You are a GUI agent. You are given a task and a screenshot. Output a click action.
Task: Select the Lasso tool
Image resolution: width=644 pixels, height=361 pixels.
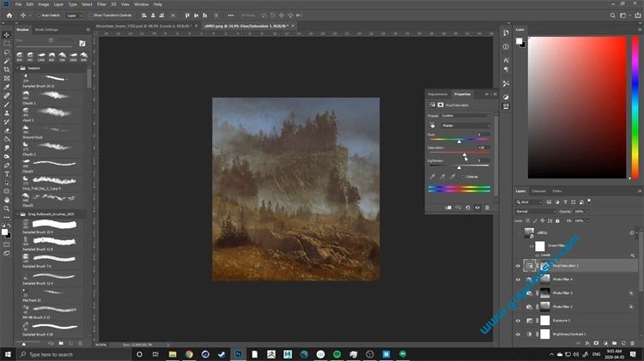[x=7, y=52]
